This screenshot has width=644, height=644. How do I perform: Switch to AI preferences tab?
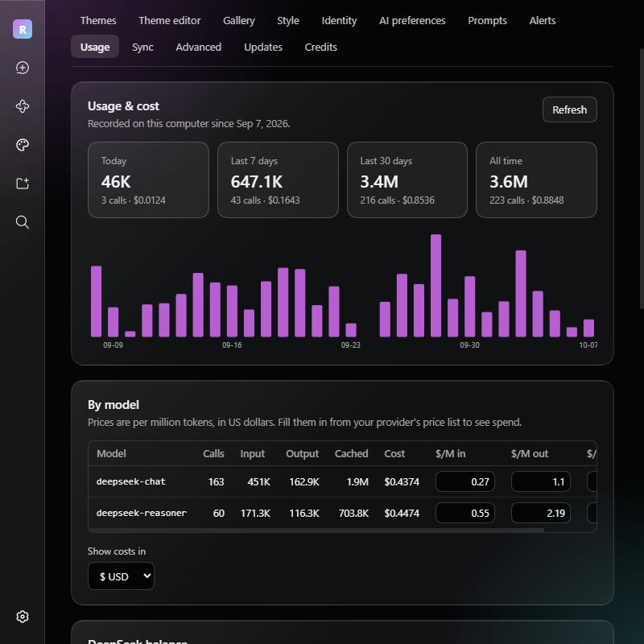pyautogui.click(x=412, y=21)
